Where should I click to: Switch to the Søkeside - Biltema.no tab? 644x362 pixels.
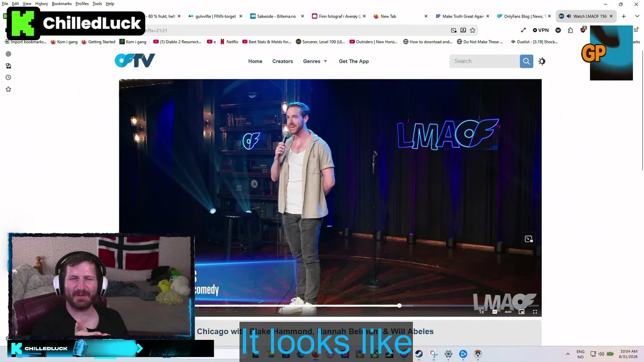pyautogui.click(x=277, y=16)
